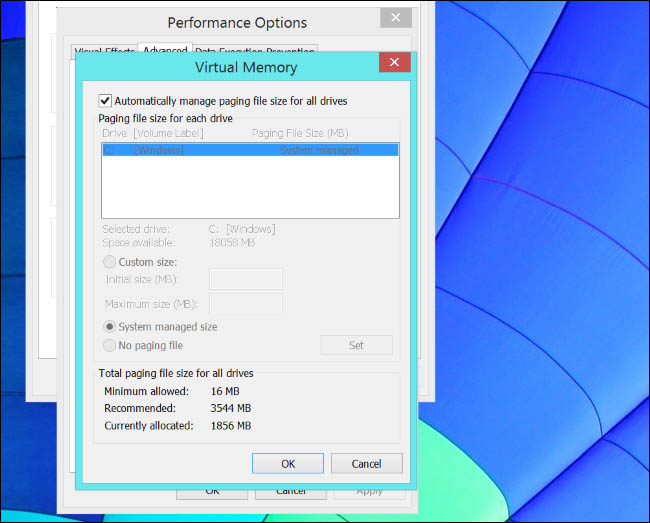Switch to Advanced tab in Performance Options
The image size is (650, 523).
(165, 50)
